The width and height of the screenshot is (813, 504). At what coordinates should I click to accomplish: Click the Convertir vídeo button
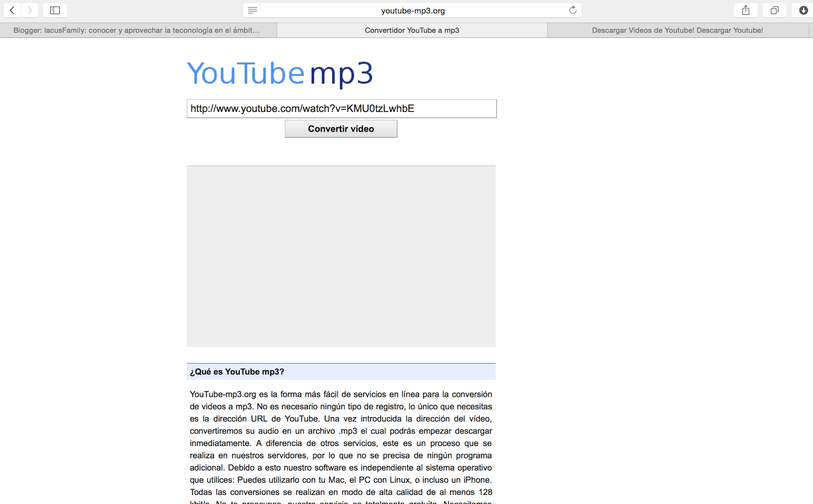coord(341,129)
